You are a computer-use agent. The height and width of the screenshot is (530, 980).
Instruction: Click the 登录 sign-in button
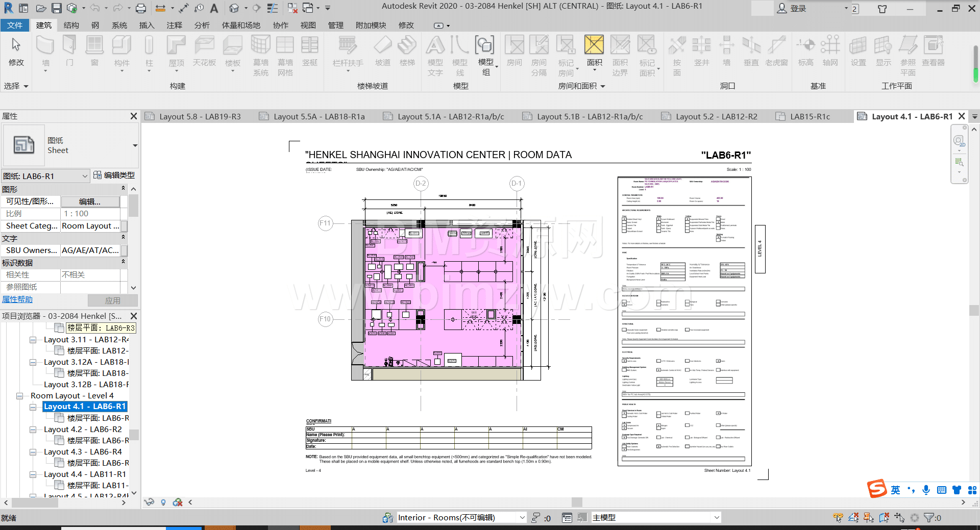coord(792,8)
